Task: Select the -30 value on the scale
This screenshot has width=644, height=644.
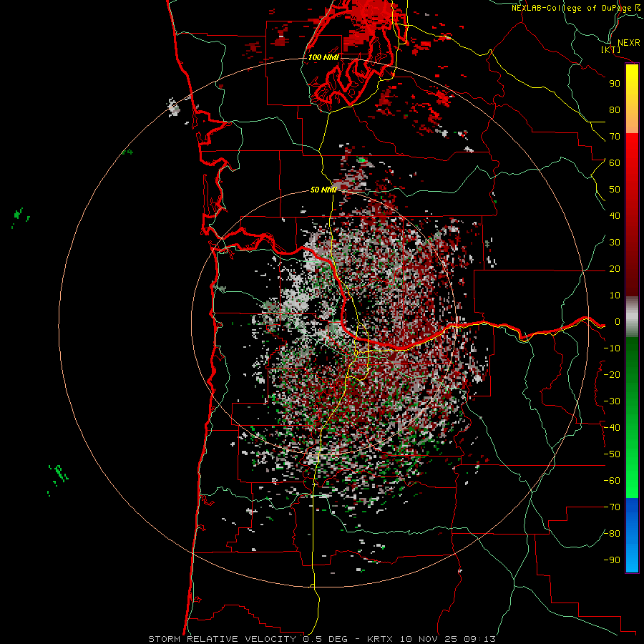Action: coord(612,401)
